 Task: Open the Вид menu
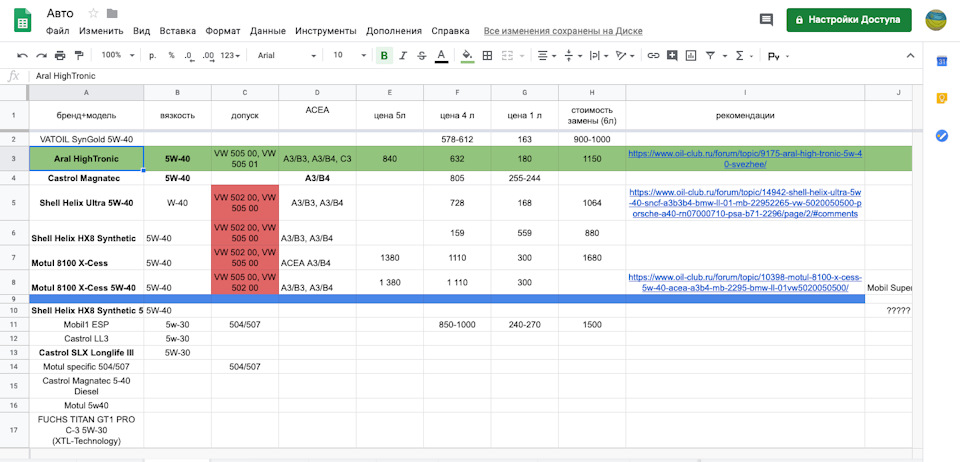(x=141, y=31)
